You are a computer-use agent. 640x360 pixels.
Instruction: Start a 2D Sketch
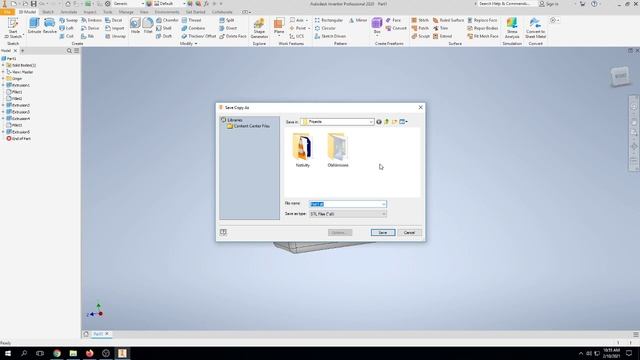(x=13, y=28)
